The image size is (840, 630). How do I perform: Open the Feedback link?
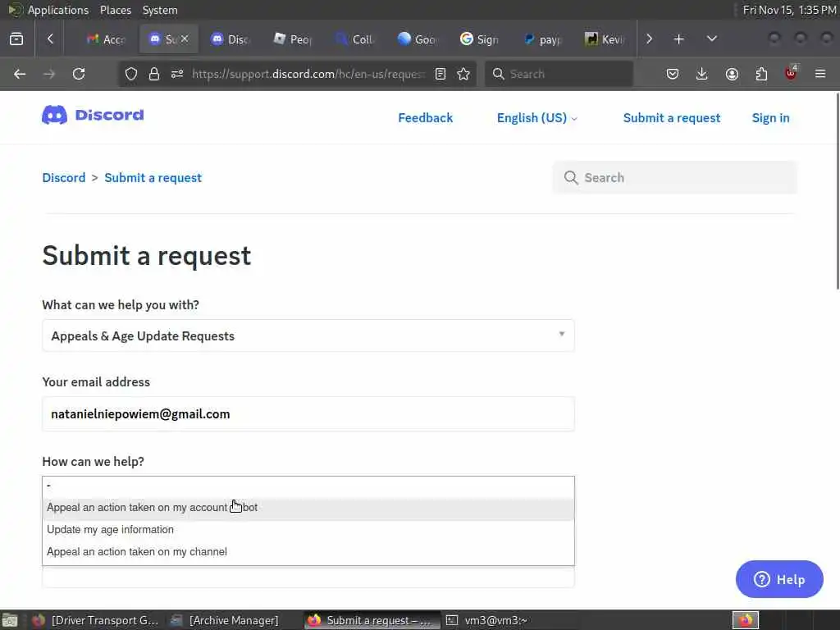pyautogui.click(x=426, y=118)
